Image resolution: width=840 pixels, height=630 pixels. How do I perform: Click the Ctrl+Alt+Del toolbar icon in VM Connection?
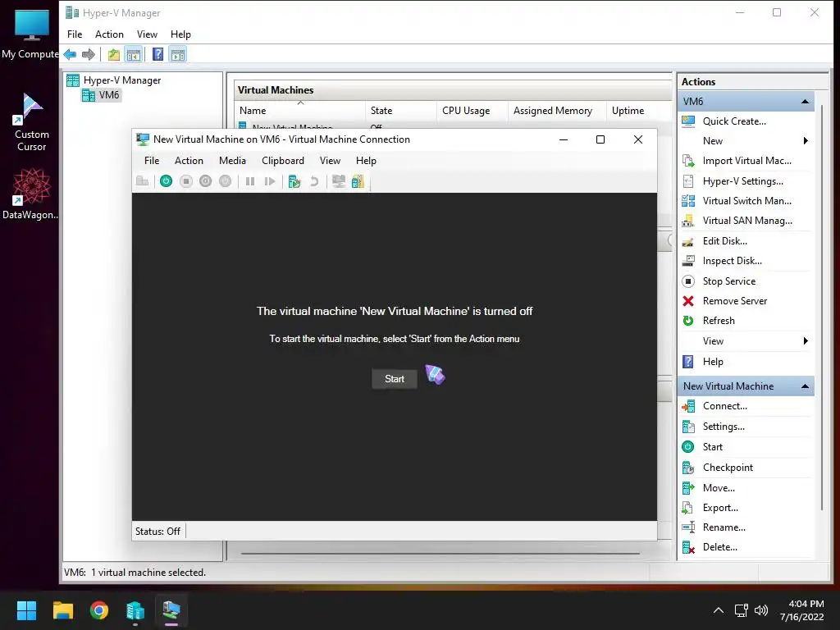coord(143,181)
